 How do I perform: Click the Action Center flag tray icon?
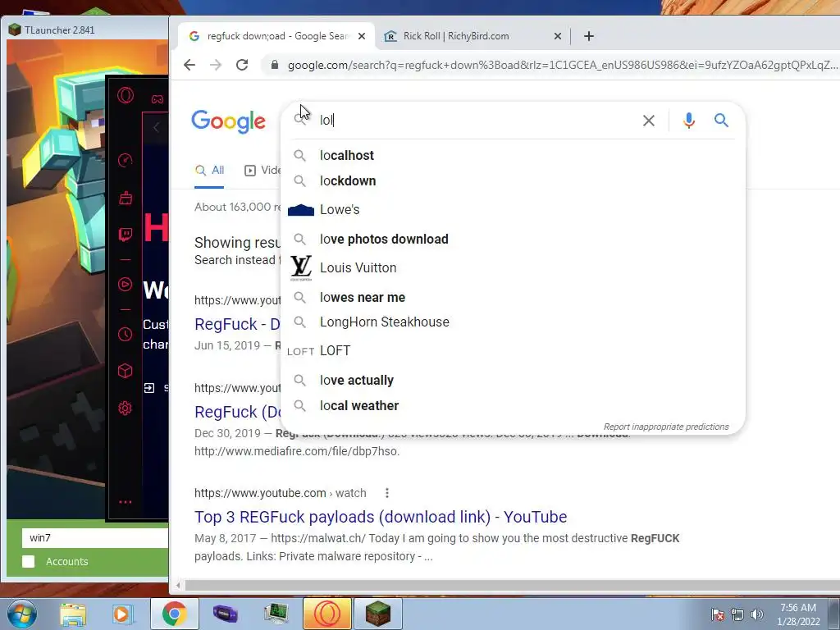tap(717, 614)
